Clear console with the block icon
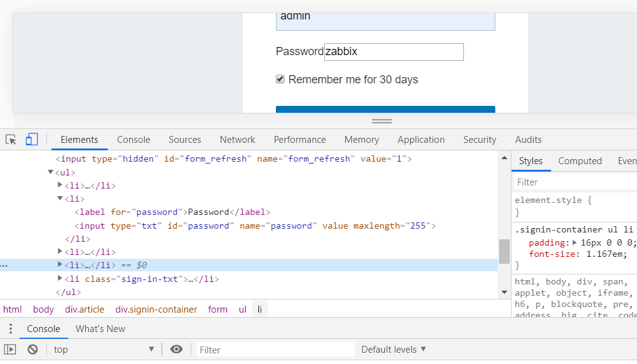This screenshot has height=364, width=637. click(x=33, y=350)
